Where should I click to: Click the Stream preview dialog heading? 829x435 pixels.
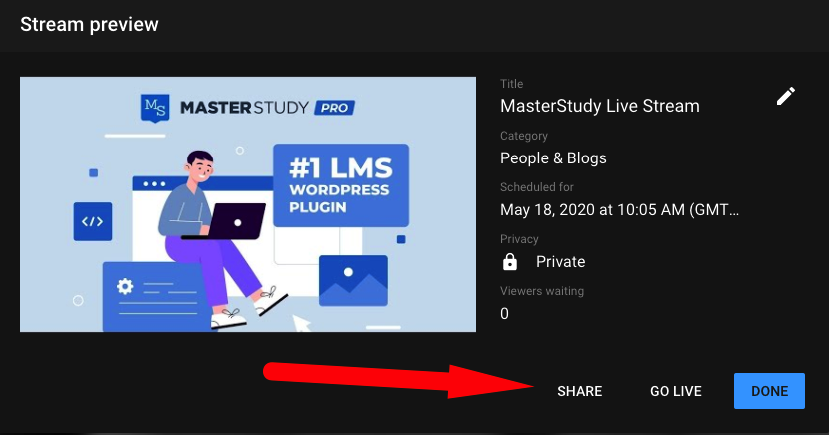(89, 23)
